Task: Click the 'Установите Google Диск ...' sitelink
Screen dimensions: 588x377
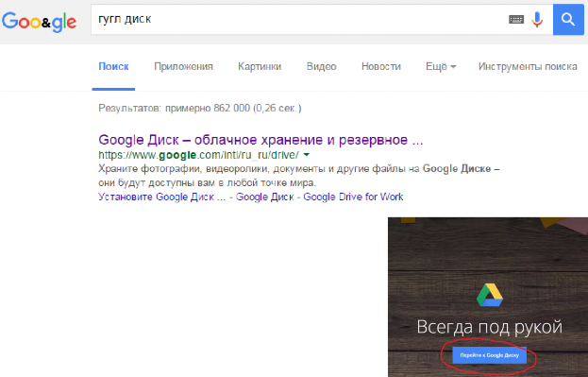Action: [162, 197]
